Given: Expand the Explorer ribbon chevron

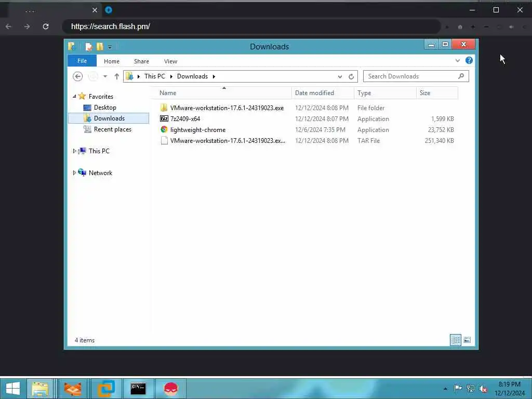Looking at the screenshot, I should coord(457,61).
